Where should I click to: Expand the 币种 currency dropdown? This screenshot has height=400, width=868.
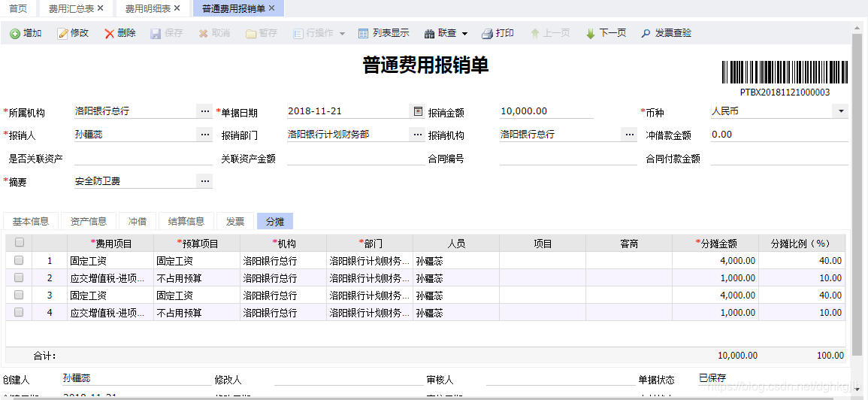(840, 111)
